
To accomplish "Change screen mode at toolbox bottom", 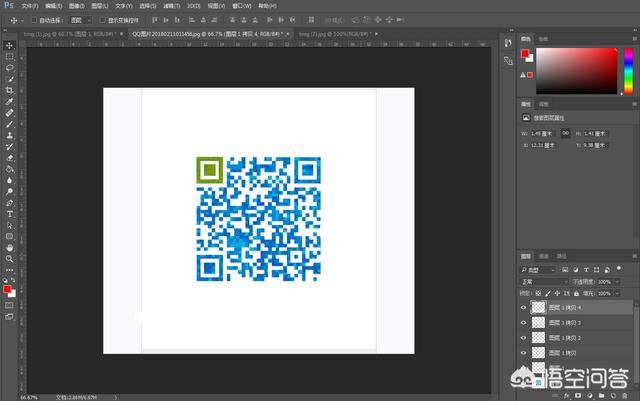I will point(9,317).
